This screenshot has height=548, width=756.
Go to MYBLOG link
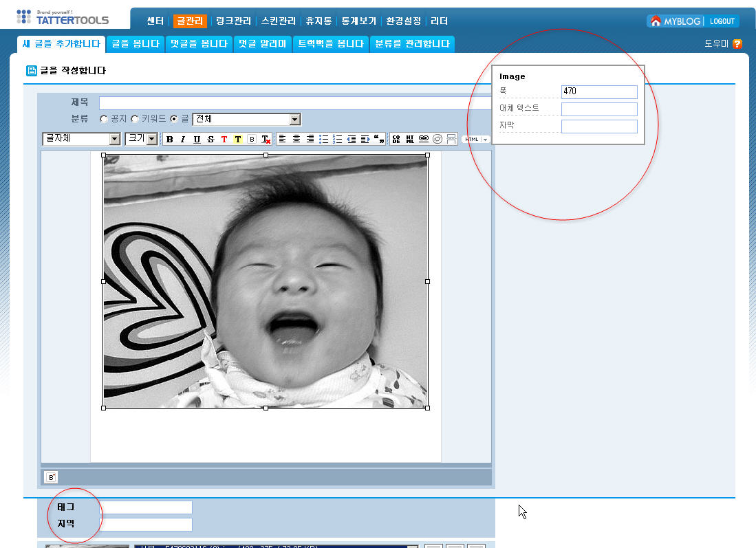click(x=676, y=21)
